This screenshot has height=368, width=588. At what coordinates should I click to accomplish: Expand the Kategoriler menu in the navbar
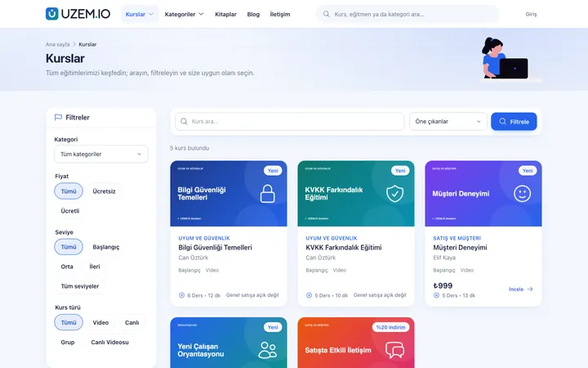[x=184, y=14]
